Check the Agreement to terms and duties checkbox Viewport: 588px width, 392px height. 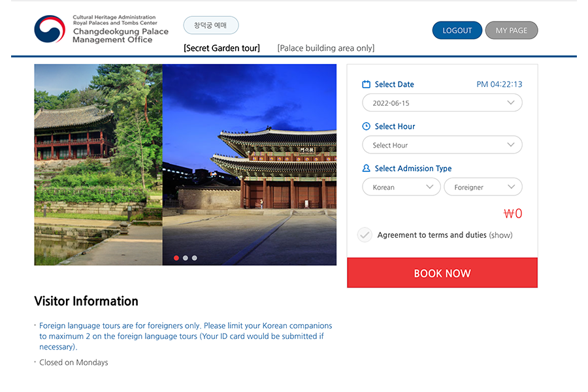[365, 235]
